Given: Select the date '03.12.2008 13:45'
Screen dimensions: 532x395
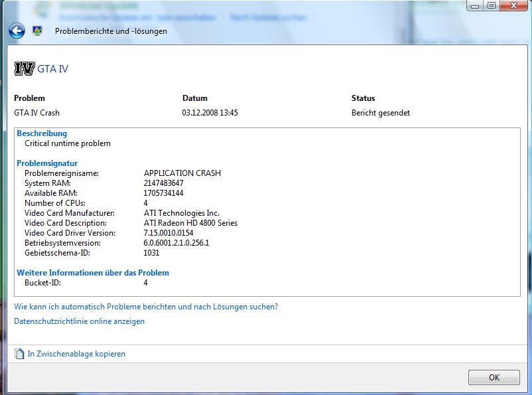Looking at the screenshot, I should coord(210,113).
